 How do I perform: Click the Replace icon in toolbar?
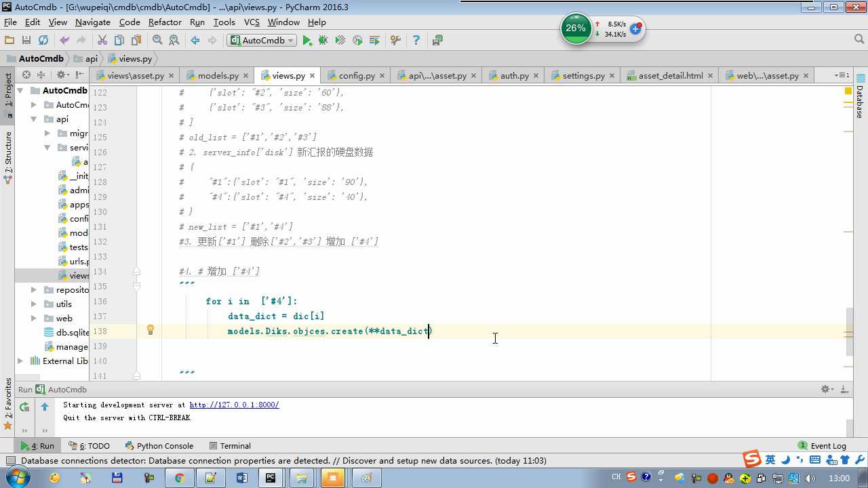pyautogui.click(x=174, y=41)
